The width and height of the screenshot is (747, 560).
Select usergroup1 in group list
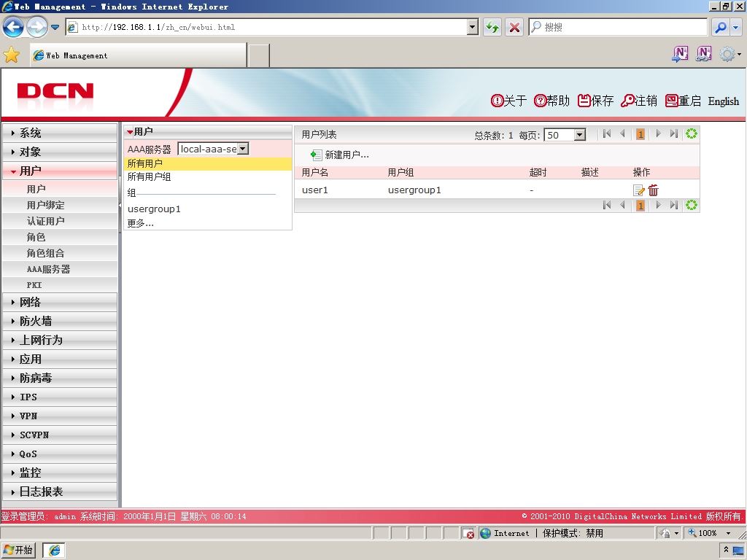pos(155,209)
